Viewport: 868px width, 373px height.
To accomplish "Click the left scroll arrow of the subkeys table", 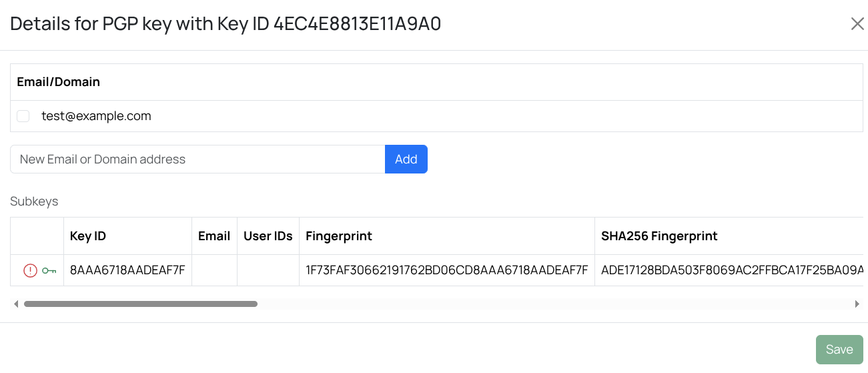I will [x=16, y=304].
